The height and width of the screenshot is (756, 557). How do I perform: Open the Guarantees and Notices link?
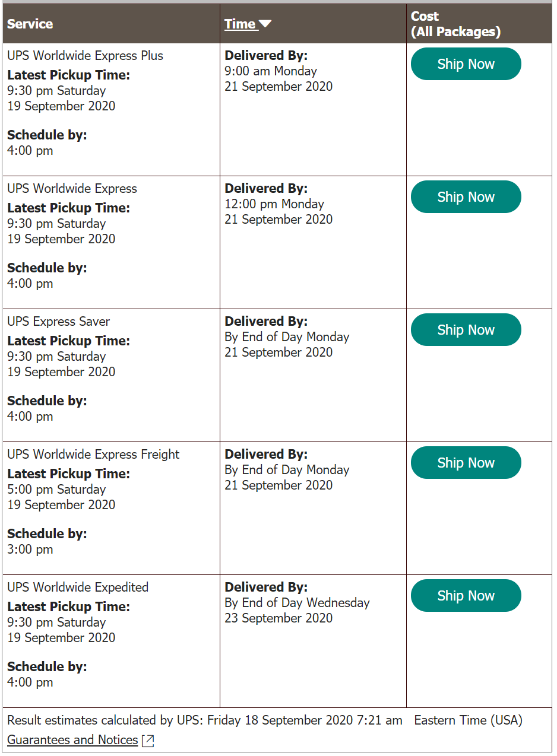click(72, 740)
